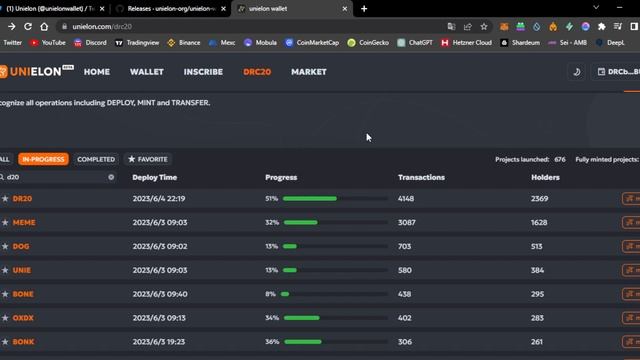Open the BONK token link
Screen dimensions: 640x360
pos(23,342)
